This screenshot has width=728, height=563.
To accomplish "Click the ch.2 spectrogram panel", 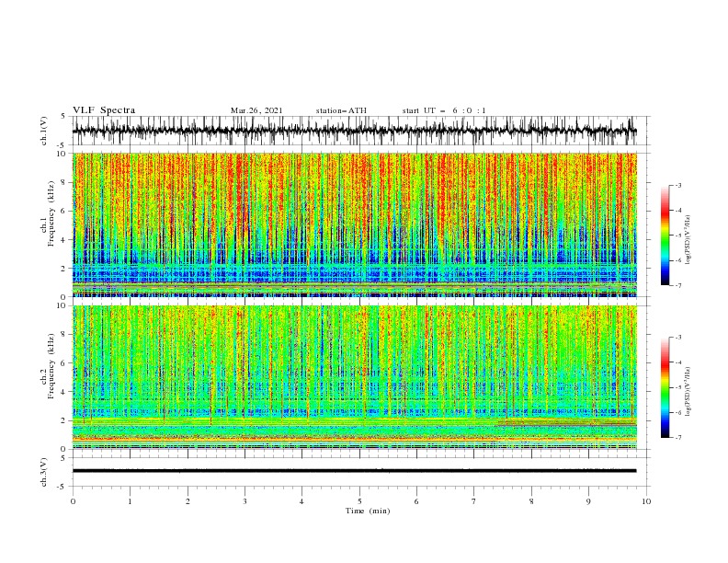I will click(x=354, y=377).
